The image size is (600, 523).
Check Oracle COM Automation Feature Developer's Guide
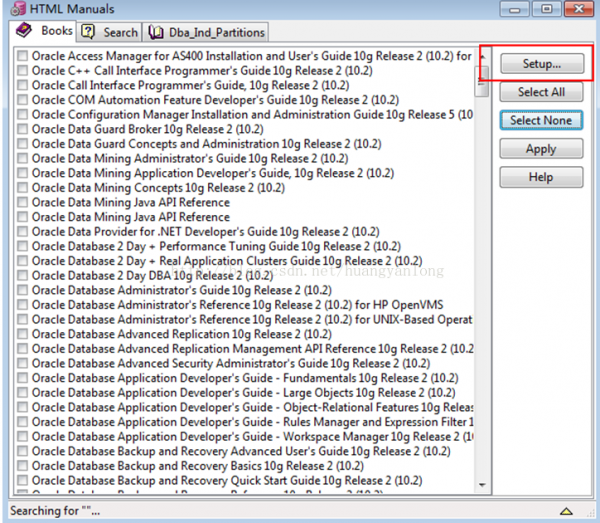click(x=23, y=99)
